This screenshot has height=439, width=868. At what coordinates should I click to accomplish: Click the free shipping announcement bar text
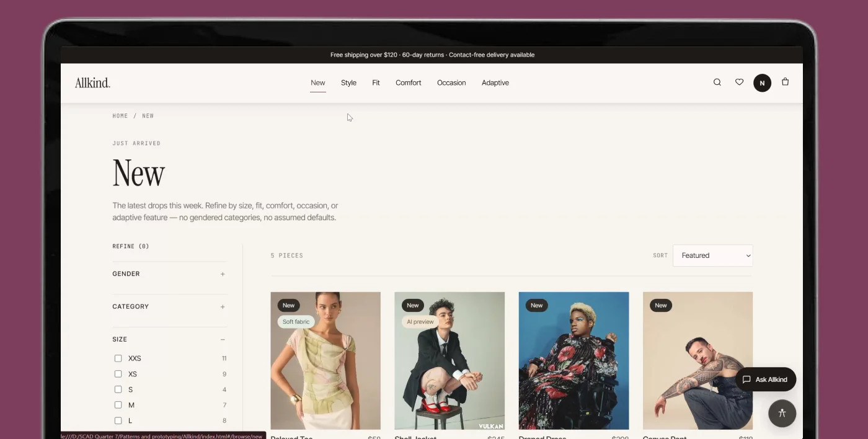click(432, 55)
